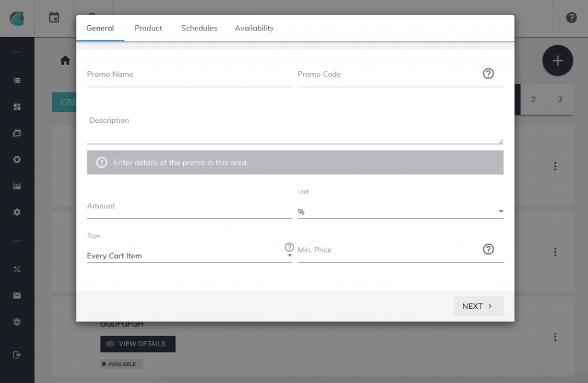Open the Type dropdown showing Every Cart Item
The image size is (588, 383).
click(189, 256)
